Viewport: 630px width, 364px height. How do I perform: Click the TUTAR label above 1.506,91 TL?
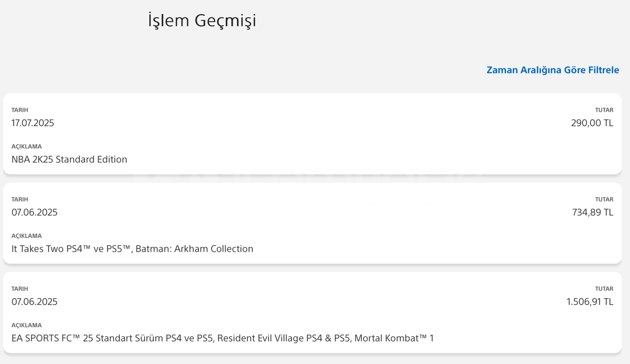pyautogui.click(x=604, y=289)
